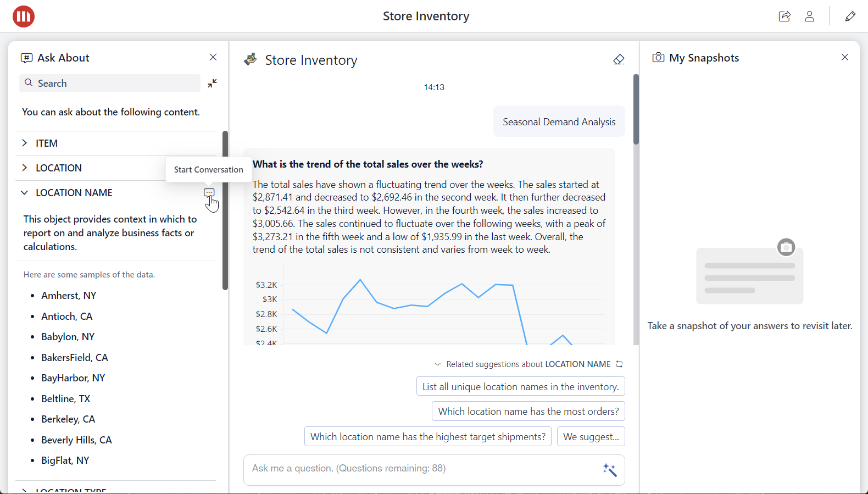
Task: Collapse the Ask About panel view icon
Action: pyautogui.click(x=212, y=84)
